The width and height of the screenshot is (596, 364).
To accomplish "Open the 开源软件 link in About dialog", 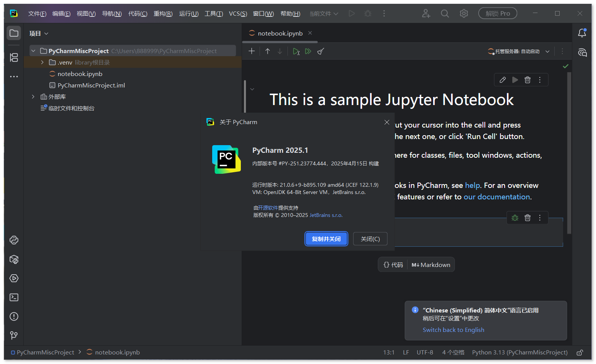I will click(268, 208).
